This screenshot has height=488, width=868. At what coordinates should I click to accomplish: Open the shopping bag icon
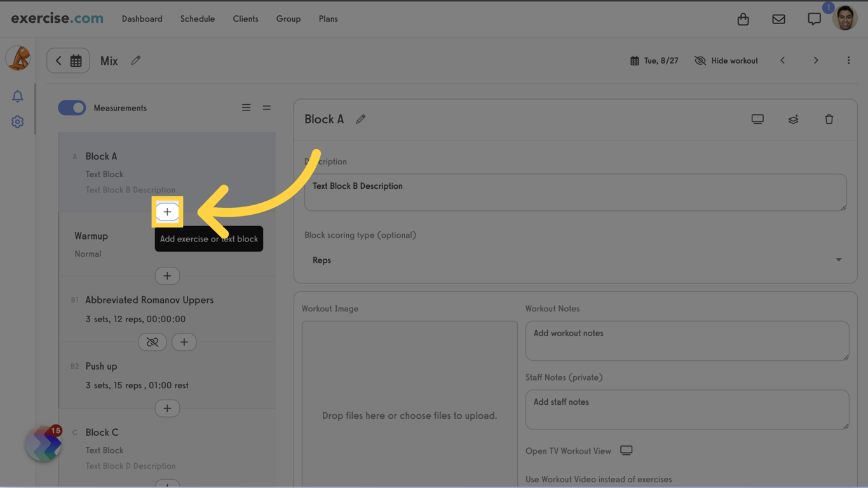tap(743, 19)
